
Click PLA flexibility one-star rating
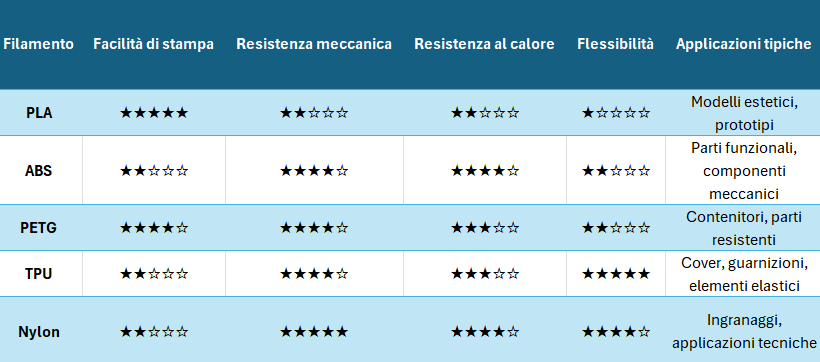tap(616, 112)
